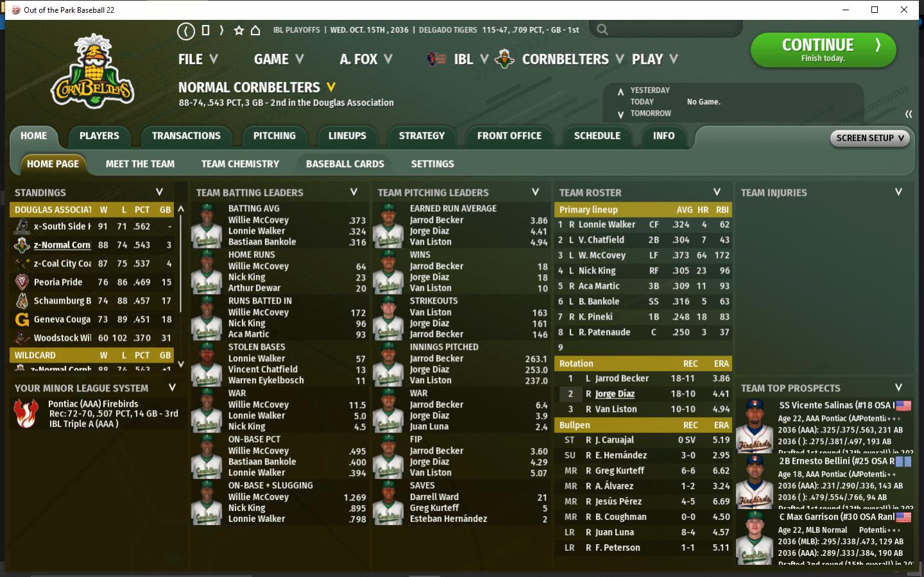The image size is (924, 577).
Task: Open Pontiac (AAA) Firebirds affiliate link
Action: tap(93, 404)
